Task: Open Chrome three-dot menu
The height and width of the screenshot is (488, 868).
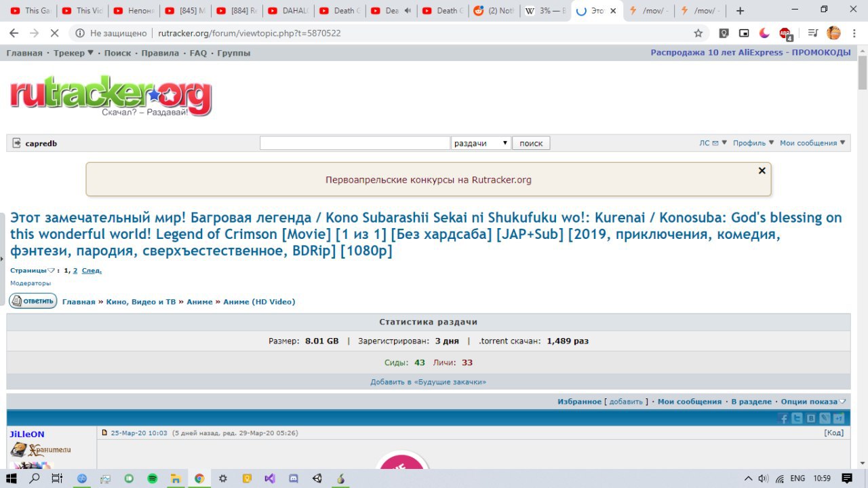Action: 854,33
